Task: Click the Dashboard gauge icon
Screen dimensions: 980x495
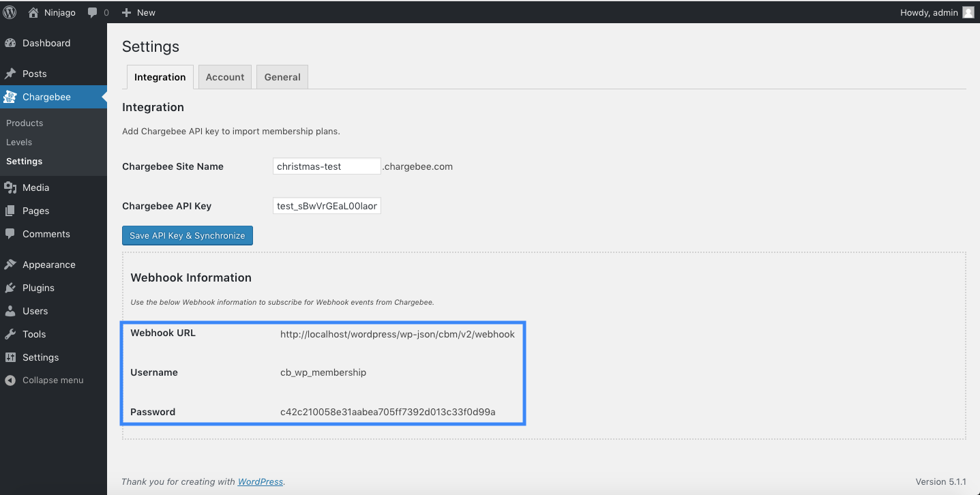Action: click(10, 43)
